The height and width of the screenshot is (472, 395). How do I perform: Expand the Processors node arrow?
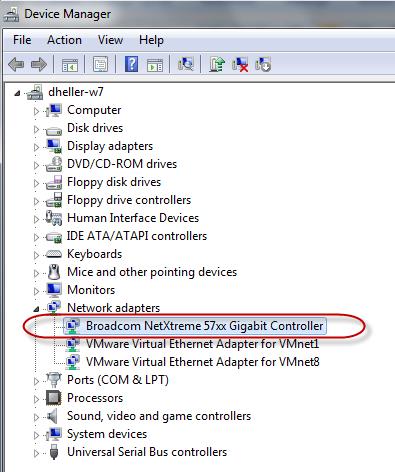click(x=36, y=399)
